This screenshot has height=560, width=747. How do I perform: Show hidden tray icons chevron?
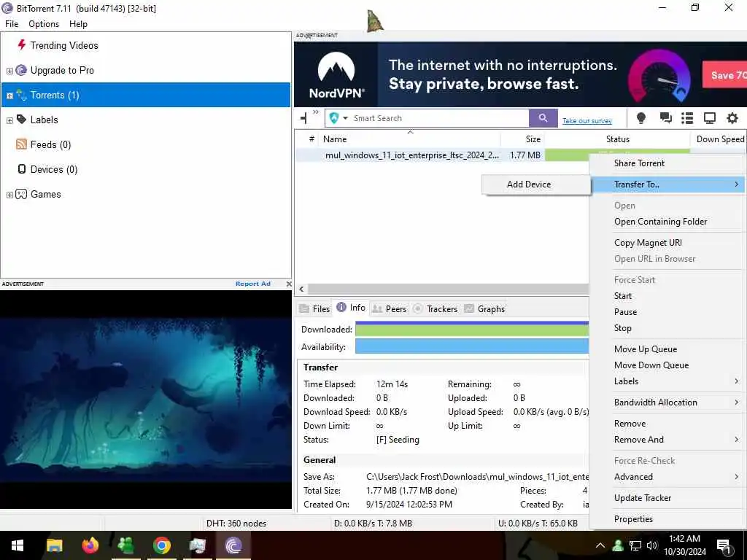click(x=600, y=545)
